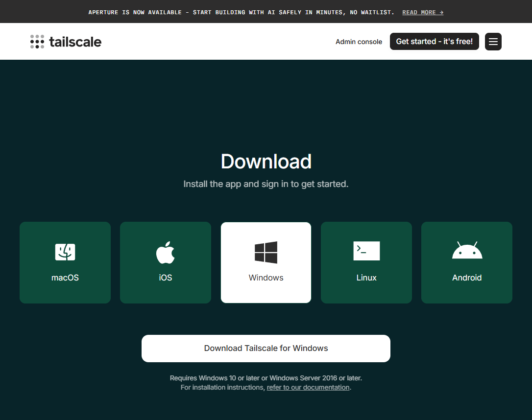The height and width of the screenshot is (420, 532).
Task: Follow the READ MORE banner link
Action: [423, 12]
